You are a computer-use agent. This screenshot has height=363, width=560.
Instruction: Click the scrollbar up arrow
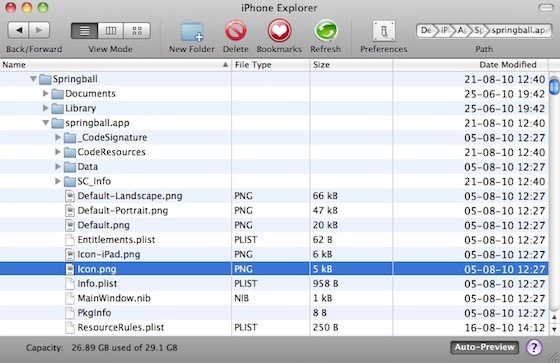click(554, 317)
